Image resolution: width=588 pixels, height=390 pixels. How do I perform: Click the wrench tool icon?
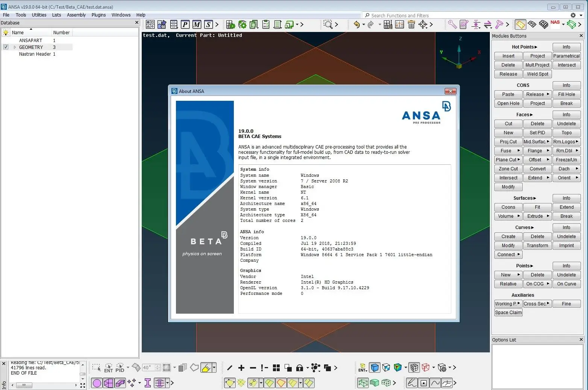[x=452, y=24]
